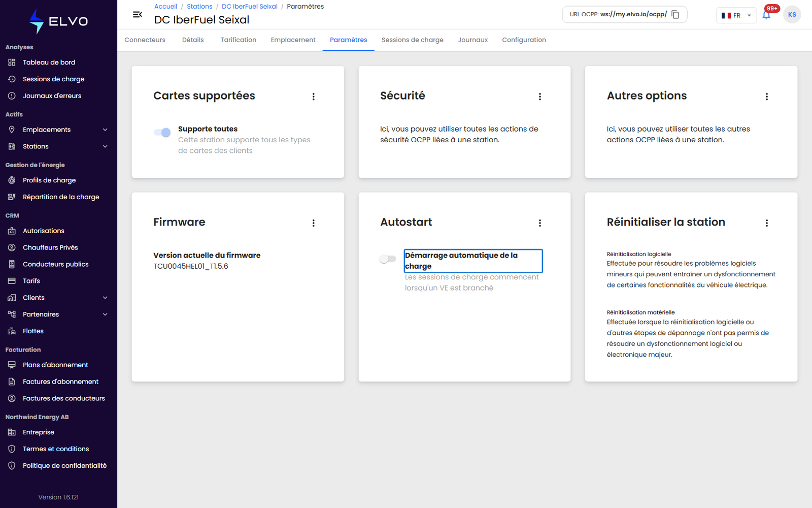The height and width of the screenshot is (508, 812).
Task: Switch to the Tarification tab
Action: [x=238, y=40]
